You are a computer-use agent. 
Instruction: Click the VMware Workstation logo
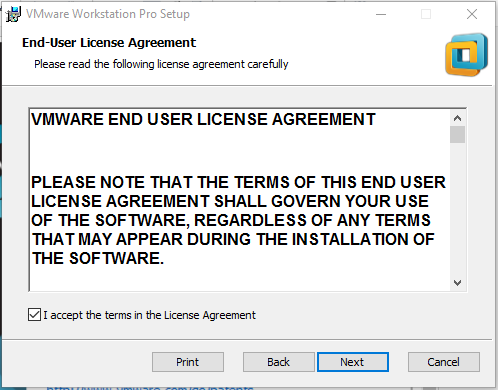[x=466, y=55]
